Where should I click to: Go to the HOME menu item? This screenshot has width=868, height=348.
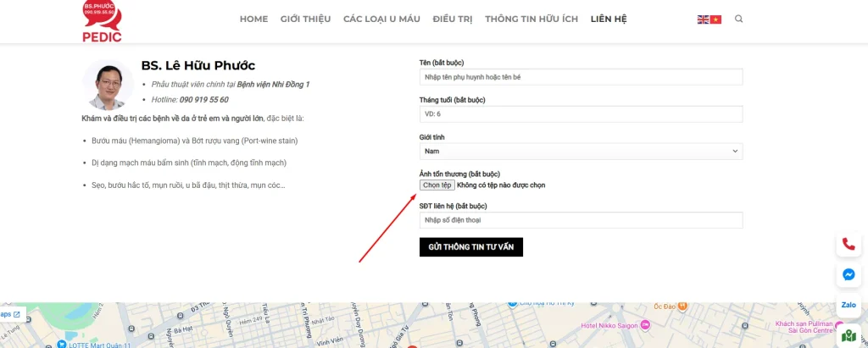[x=253, y=19]
